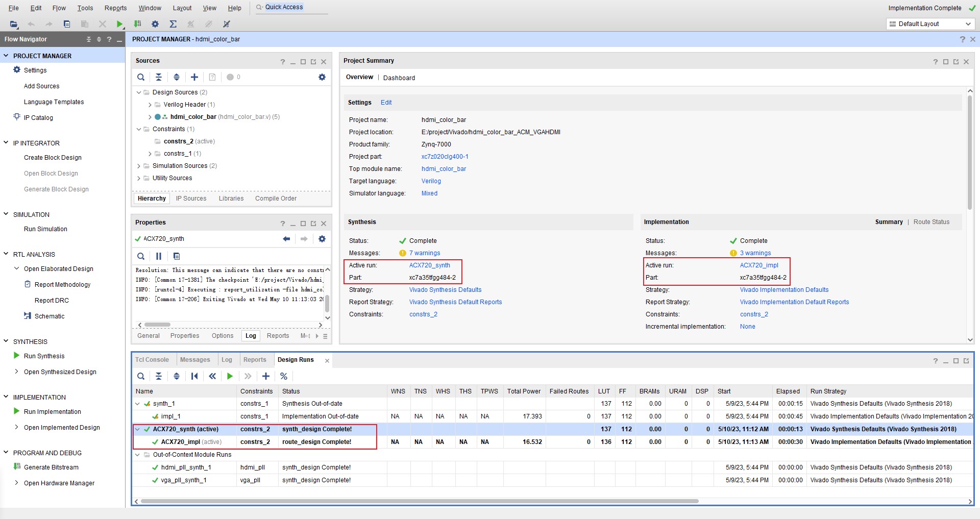Search in the Sources panel
The width and height of the screenshot is (980, 519).
(x=141, y=77)
